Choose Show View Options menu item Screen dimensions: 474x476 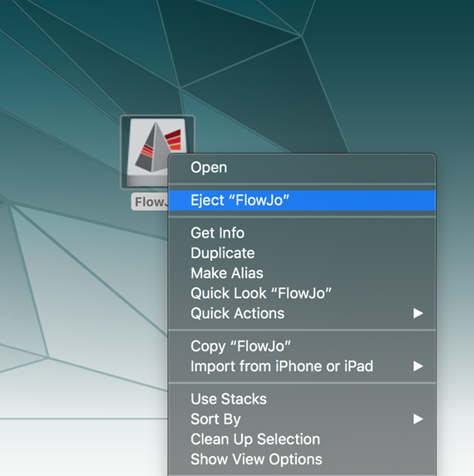302,459
